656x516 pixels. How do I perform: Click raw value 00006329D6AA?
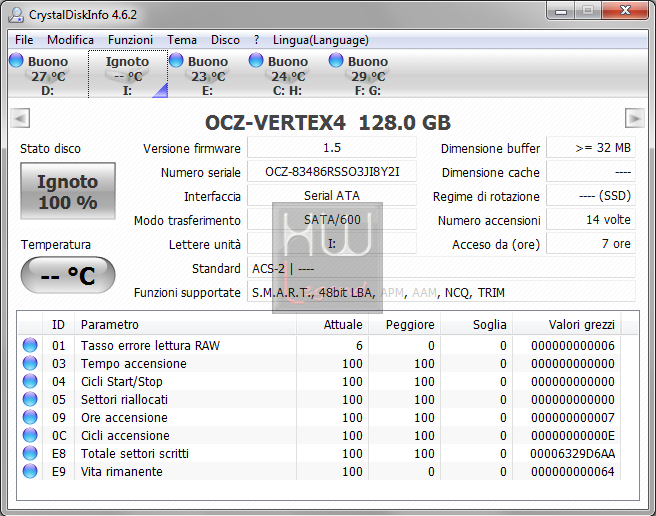(x=572, y=454)
